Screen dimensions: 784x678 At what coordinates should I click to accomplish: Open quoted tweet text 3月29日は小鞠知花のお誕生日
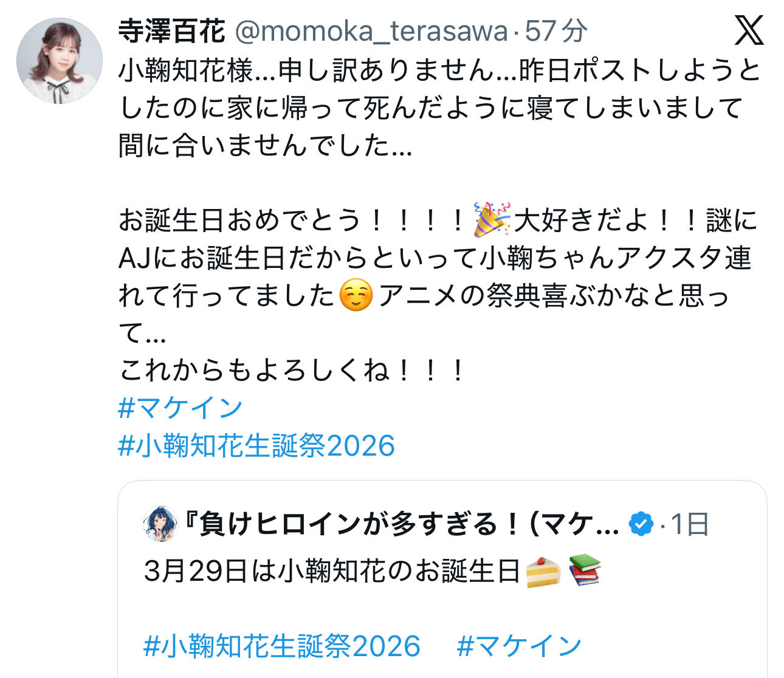(x=332, y=571)
